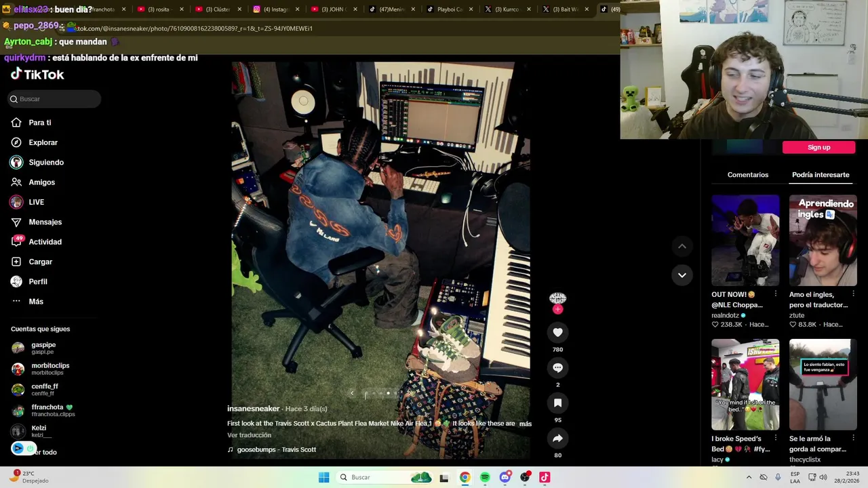Image resolution: width=868 pixels, height=488 pixels.
Task: Click the Sign up button
Action: coord(818,147)
